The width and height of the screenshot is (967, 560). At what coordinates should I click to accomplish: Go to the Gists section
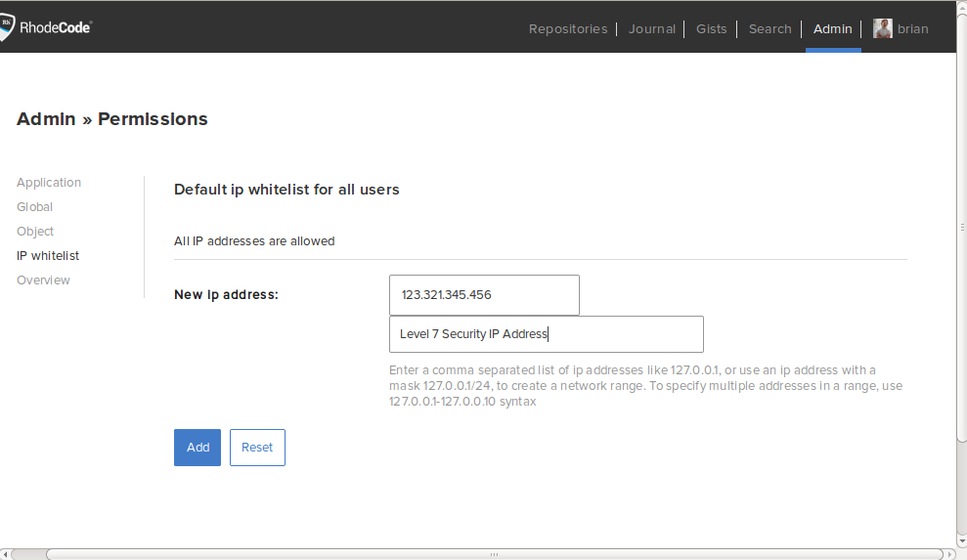(x=711, y=28)
